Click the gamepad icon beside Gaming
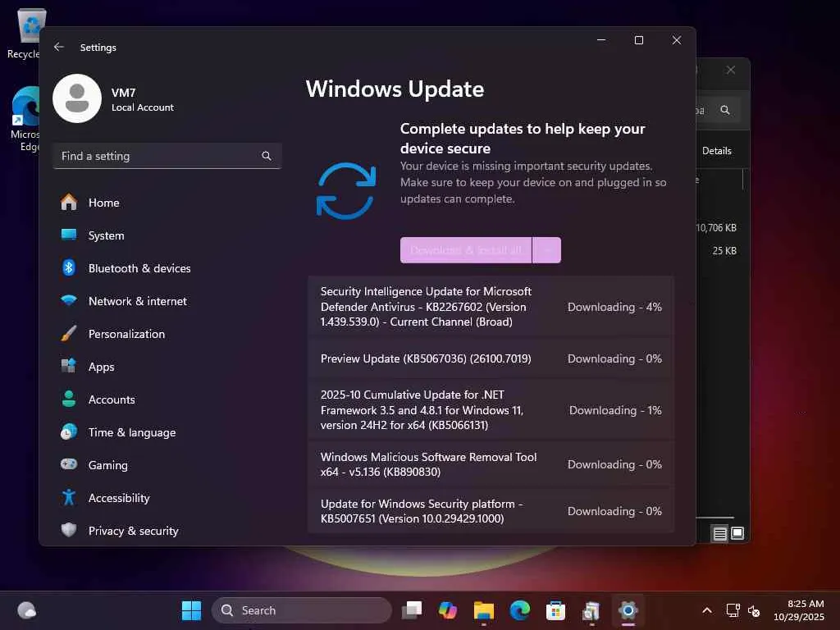The height and width of the screenshot is (630, 840). click(x=69, y=464)
